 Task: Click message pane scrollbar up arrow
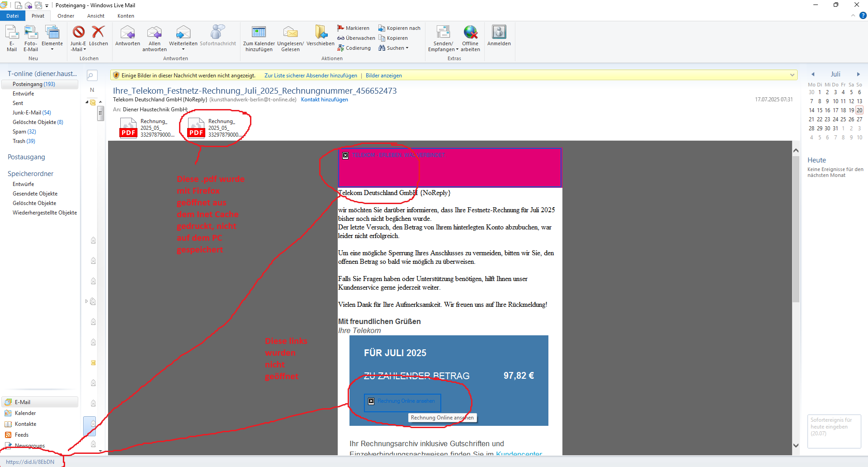coord(796,150)
